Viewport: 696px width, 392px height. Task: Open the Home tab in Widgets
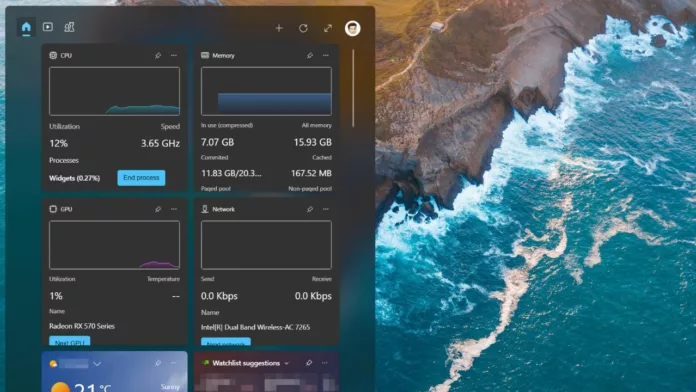26,28
